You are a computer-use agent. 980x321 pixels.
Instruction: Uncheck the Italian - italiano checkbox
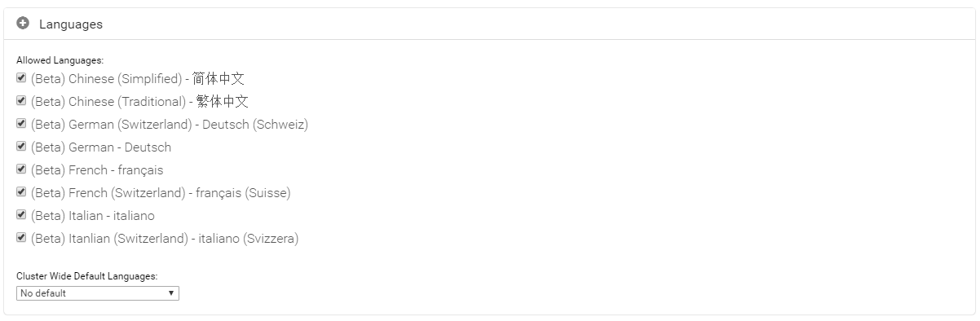point(21,215)
